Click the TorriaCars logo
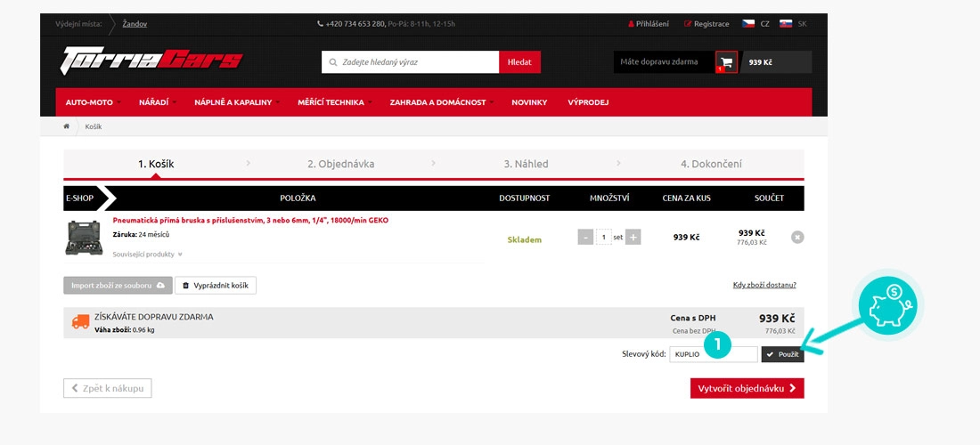Screen dimensions: 980x445 point(151,61)
